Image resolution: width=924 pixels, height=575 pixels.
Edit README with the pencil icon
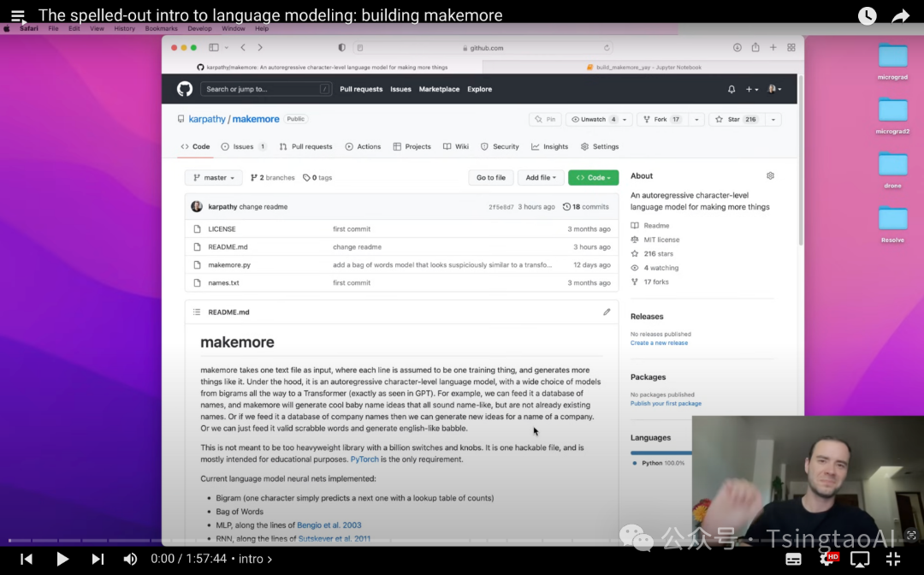(607, 311)
